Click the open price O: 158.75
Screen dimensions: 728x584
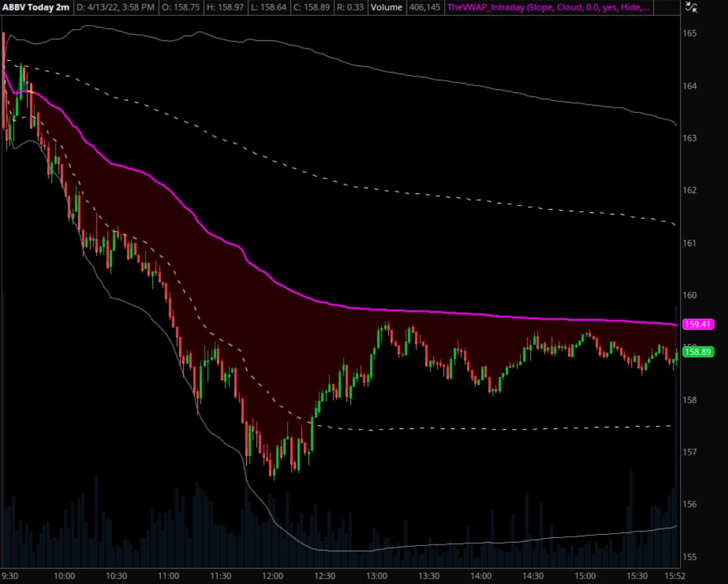(x=180, y=7)
